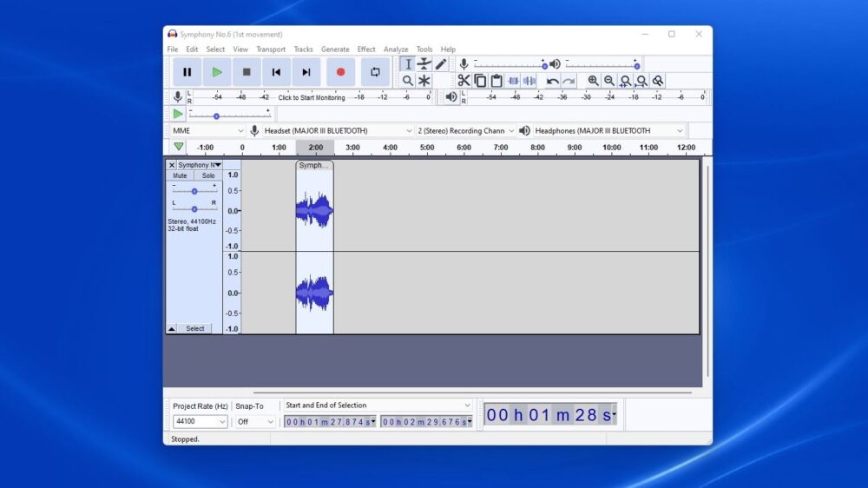Activate the Multi-tool asterisk icon
Viewport: 868px width, 488px height.
424,81
